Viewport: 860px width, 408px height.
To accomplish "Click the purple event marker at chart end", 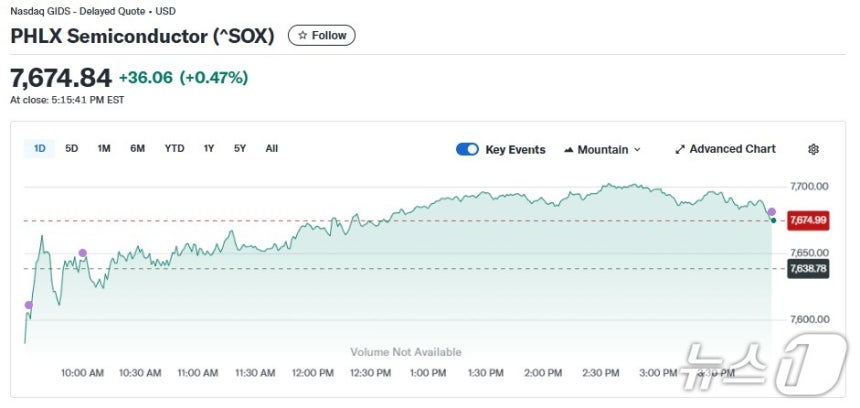I will point(771,211).
